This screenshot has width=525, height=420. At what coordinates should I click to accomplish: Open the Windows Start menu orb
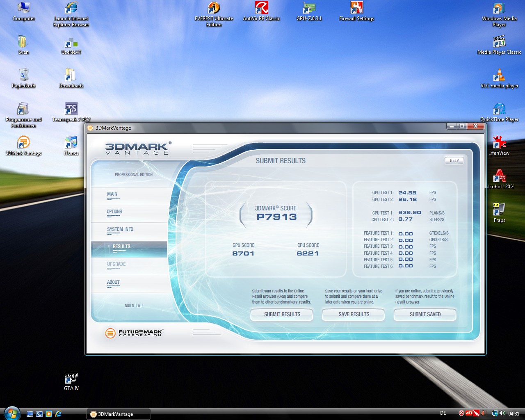(x=11, y=413)
